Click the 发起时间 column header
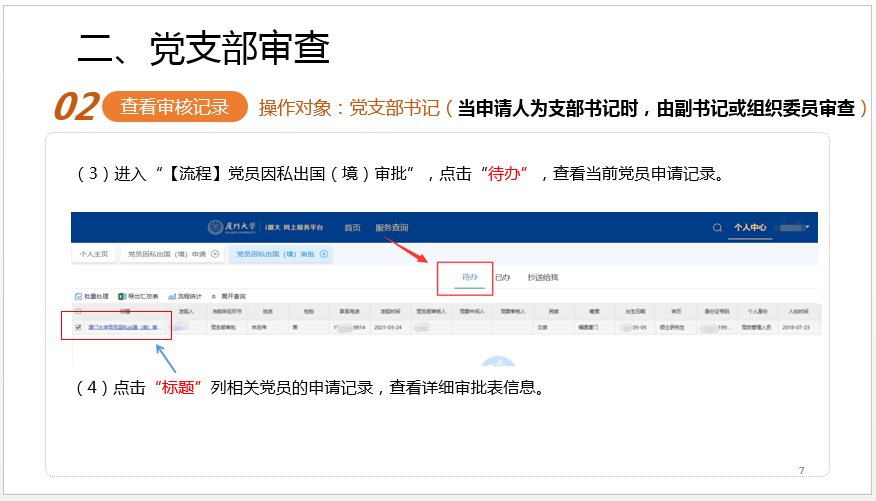The height and width of the screenshot is (501, 876). (x=390, y=311)
